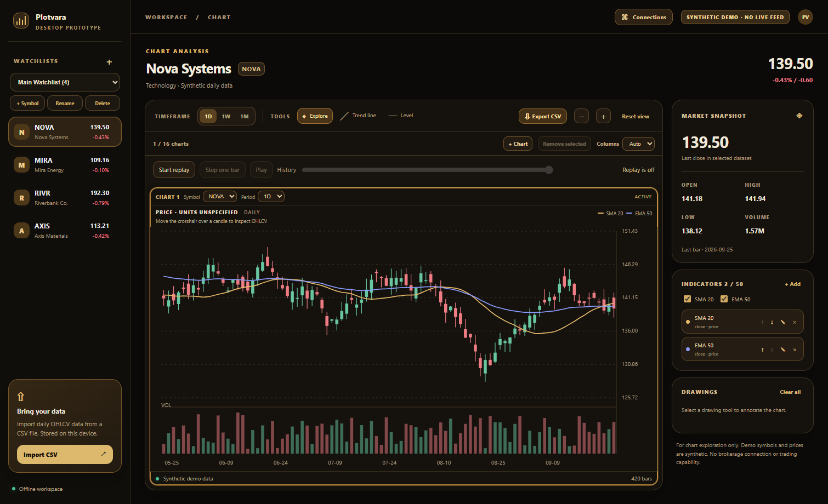Click the Rename watchlist button
Image resolution: width=828 pixels, height=504 pixels.
(65, 103)
